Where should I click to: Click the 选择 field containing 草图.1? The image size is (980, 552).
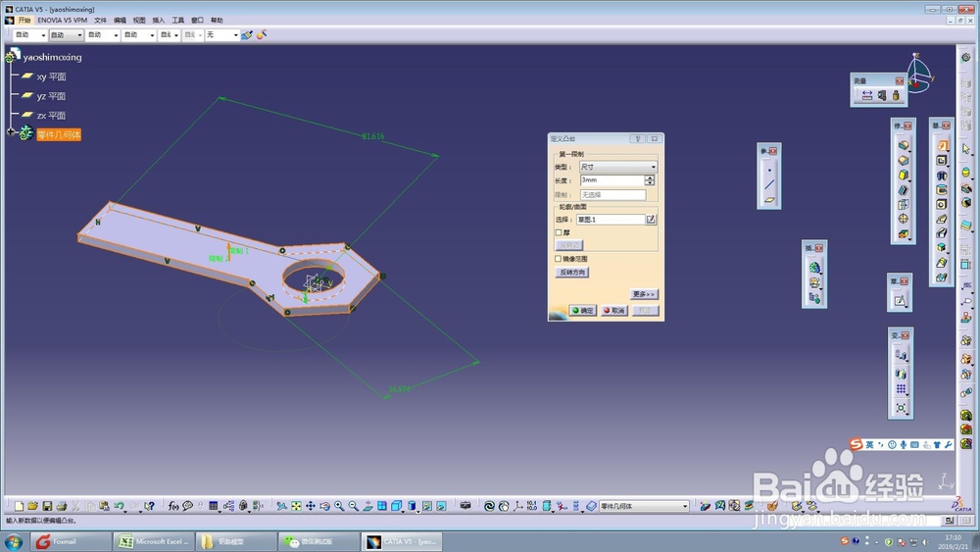click(611, 220)
